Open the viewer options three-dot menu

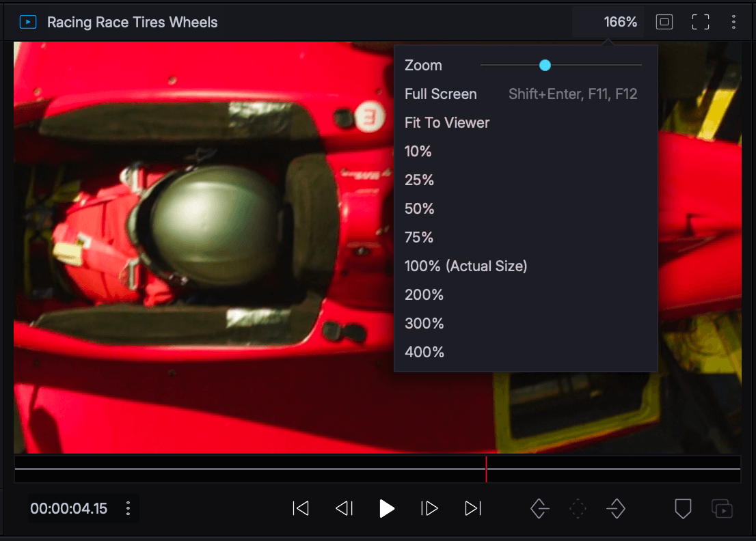[x=733, y=22]
